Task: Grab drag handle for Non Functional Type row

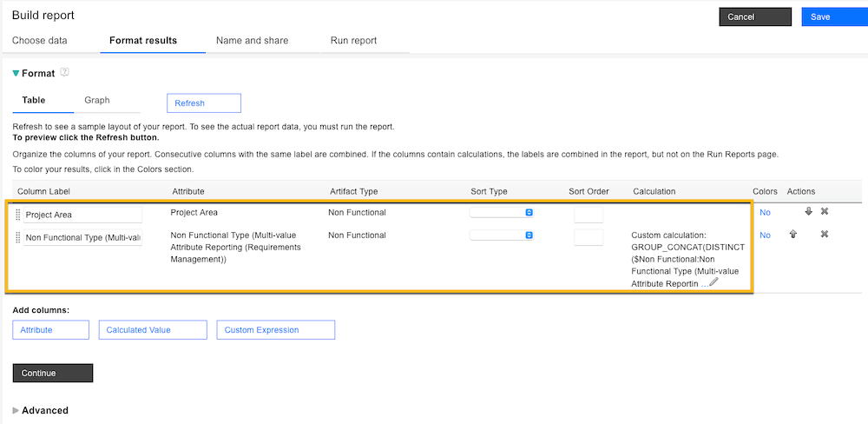Action: coord(18,237)
